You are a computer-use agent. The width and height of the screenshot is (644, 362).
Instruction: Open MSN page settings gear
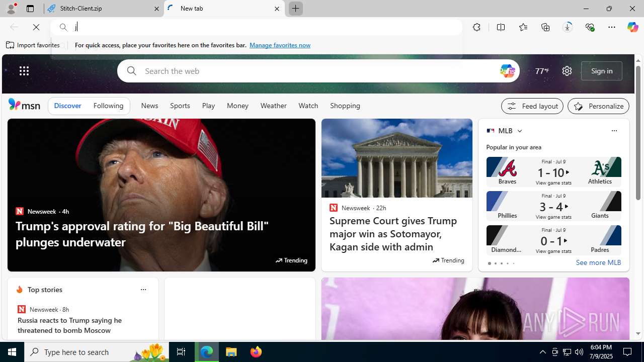[567, 71]
